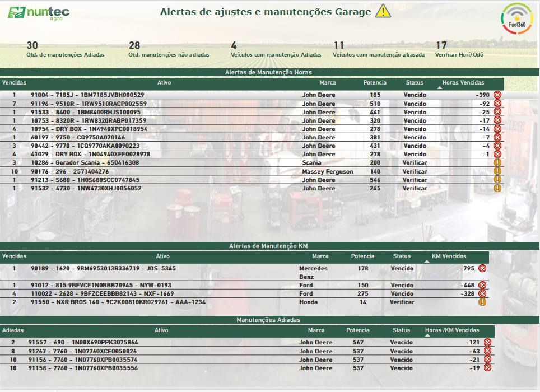This screenshot has height=392, width=540.
Task: Click the yellow warning triangle beside the title
Action: point(383,11)
